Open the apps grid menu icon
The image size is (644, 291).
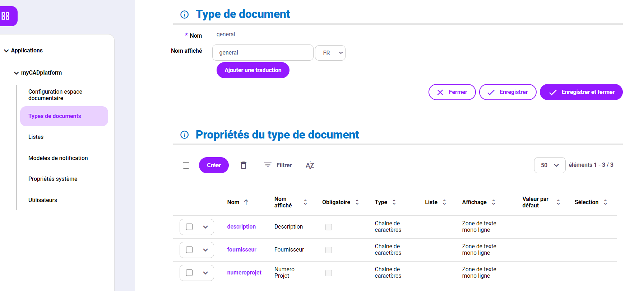(6, 16)
